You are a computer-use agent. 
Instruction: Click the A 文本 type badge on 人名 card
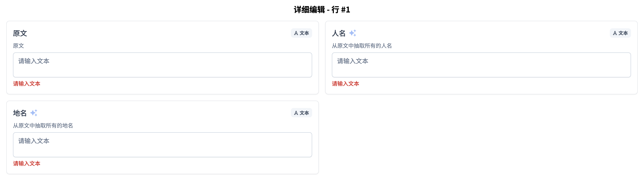pos(620,33)
